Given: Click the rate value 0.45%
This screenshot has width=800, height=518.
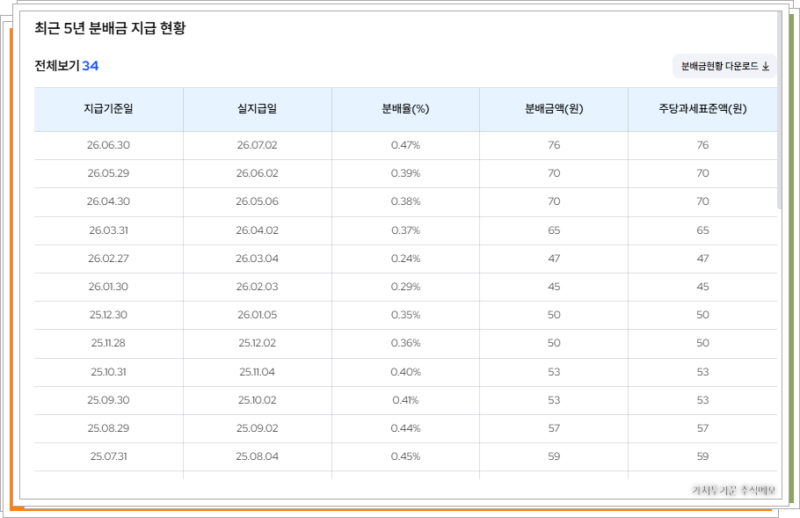Looking at the screenshot, I should coord(406,456).
